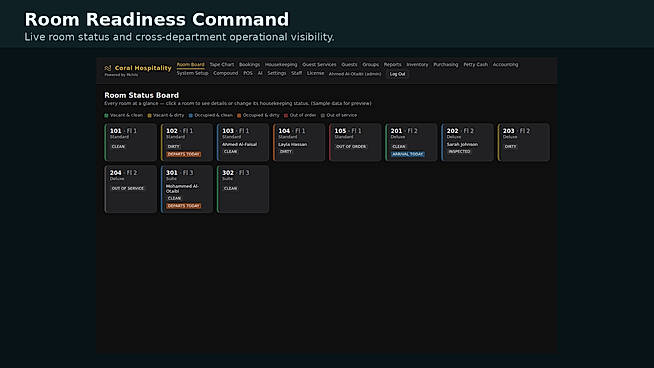The width and height of the screenshot is (654, 368).
Task: Click the Coral Hospitality wave logo icon
Action: (x=108, y=68)
